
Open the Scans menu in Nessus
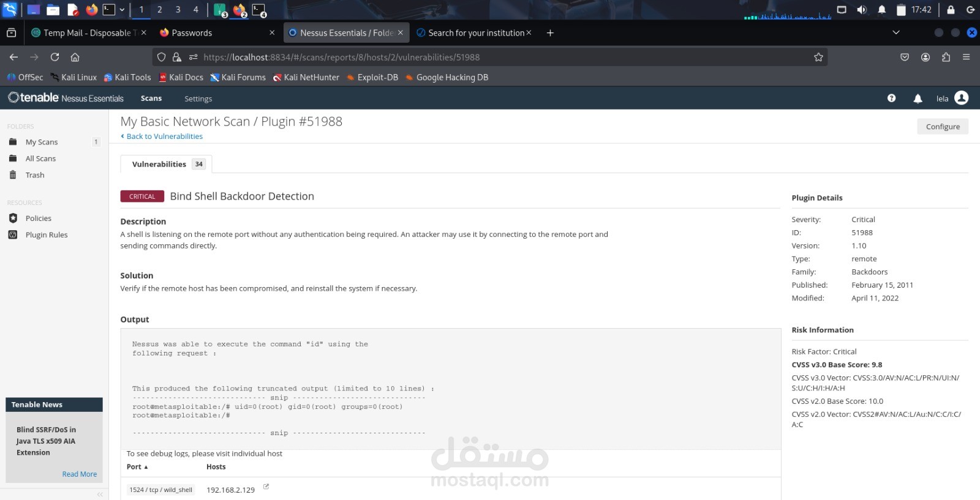[151, 98]
